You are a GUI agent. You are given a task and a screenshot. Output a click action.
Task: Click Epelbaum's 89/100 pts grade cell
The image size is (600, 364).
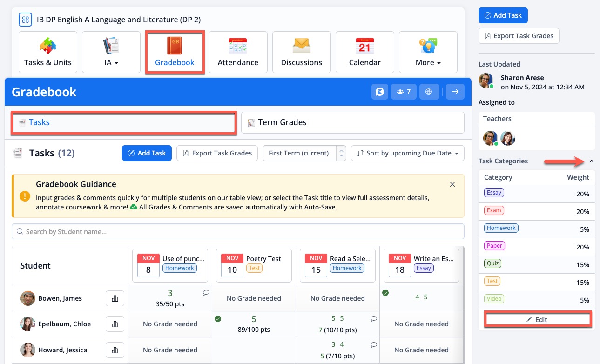coord(254,324)
